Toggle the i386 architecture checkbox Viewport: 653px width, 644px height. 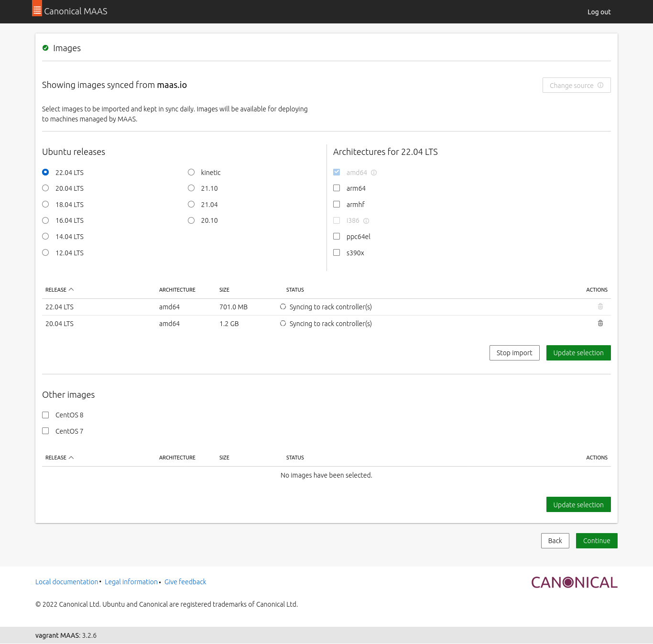click(337, 220)
